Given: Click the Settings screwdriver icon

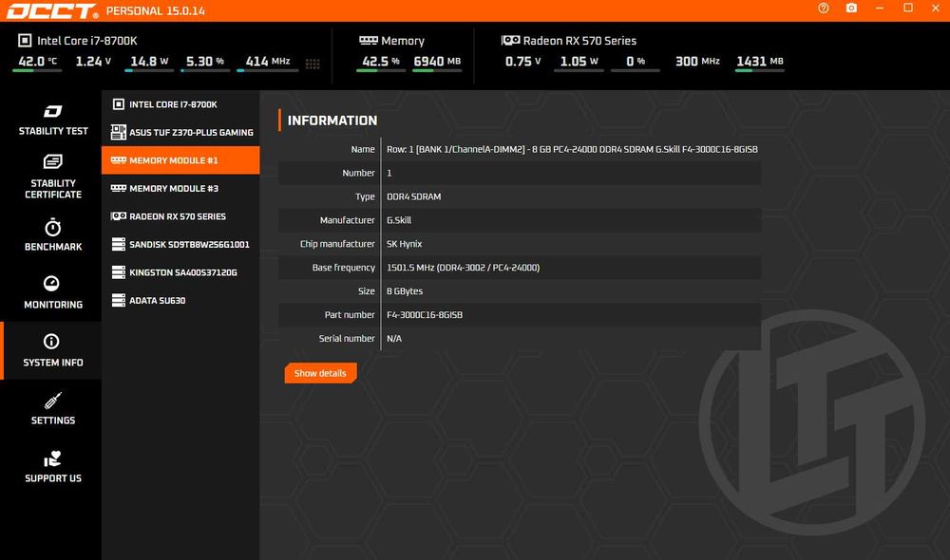Looking at the screenshot, I should click(52, 401).
